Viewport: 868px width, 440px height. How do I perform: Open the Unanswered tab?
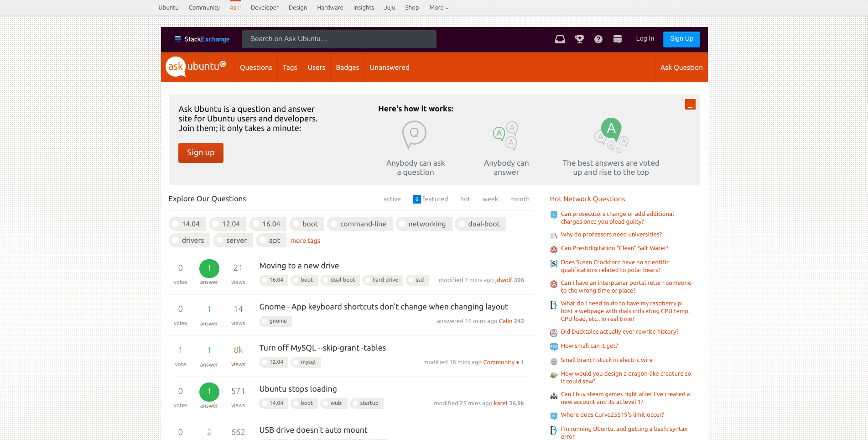coord(390,68)
